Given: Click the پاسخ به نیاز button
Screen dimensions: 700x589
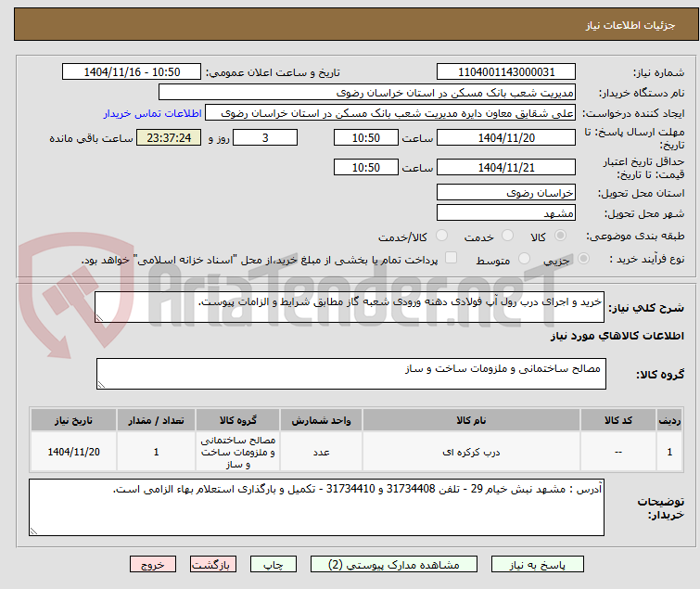Looking at the screenshot, I should click(537, 565).
